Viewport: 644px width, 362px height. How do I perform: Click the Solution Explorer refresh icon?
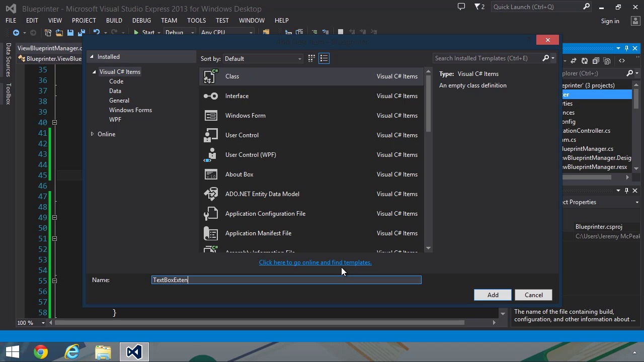585,61
